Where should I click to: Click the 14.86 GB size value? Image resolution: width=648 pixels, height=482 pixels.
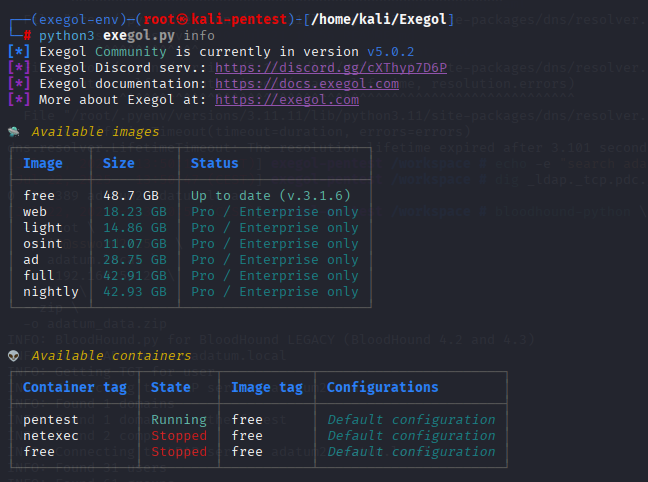[x=135, y=228]
